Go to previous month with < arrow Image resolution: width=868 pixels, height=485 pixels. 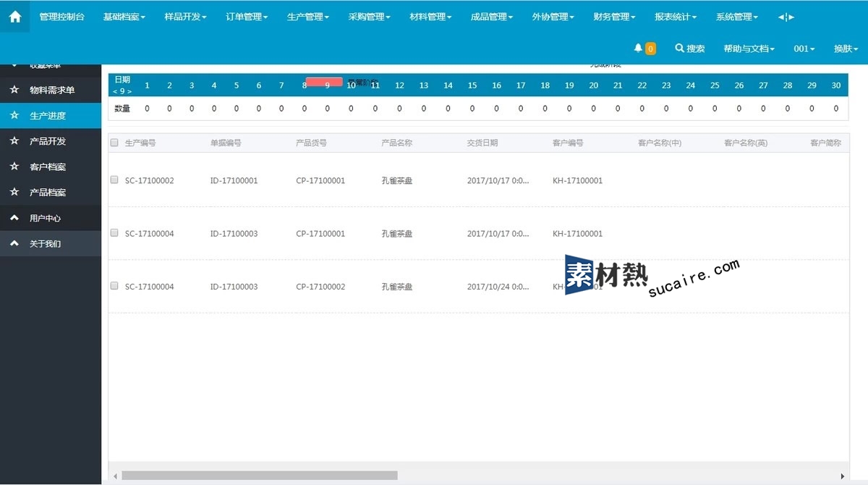pyautogui.click(x=115, y=91)
